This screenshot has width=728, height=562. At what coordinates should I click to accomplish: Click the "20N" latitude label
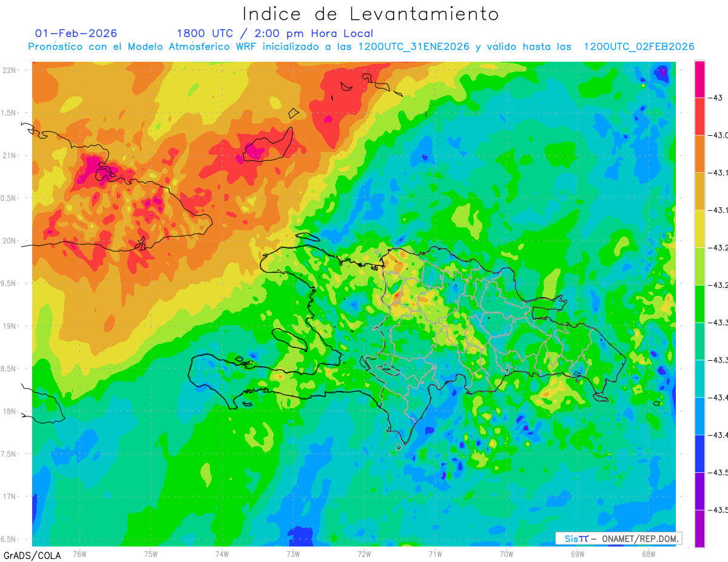[x=10, y=241]
